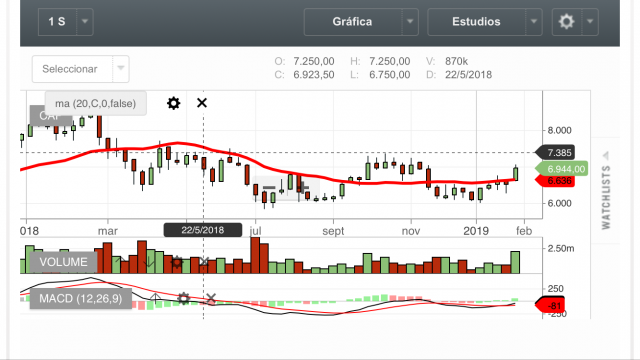Viewport: 640px width, 360px height.
Task: Remove the ma (20,C,0,false) study
Action: pyautogui.click(x=202, y=103)
